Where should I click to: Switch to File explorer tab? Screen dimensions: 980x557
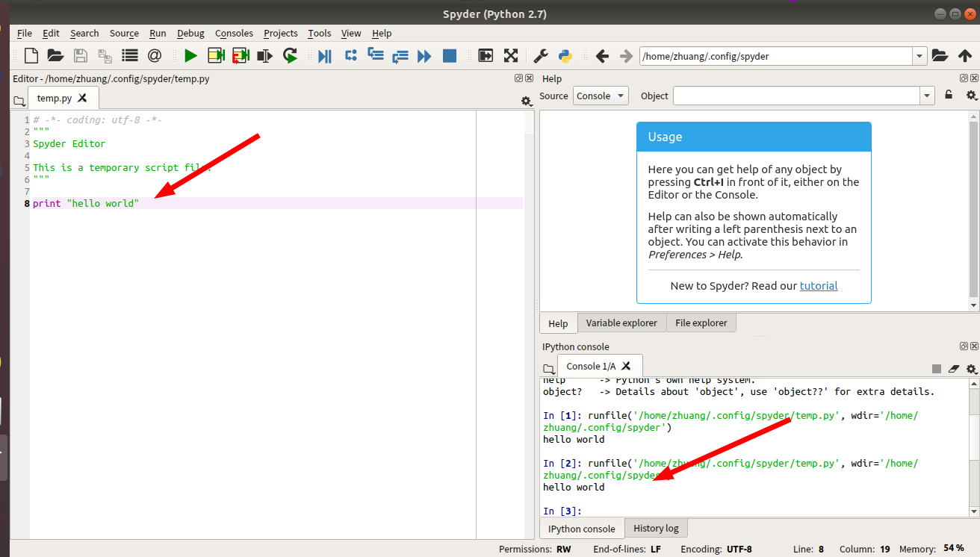pyautogui.click(x=701, y=323)
